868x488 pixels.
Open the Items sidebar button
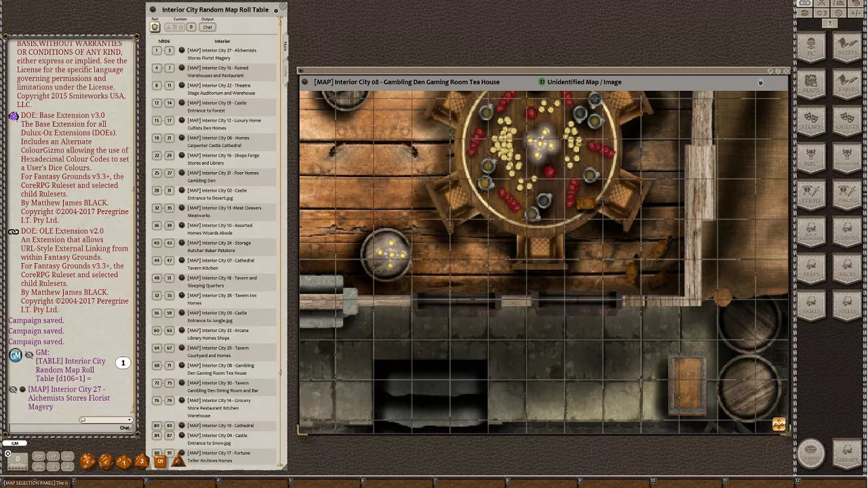811,196
